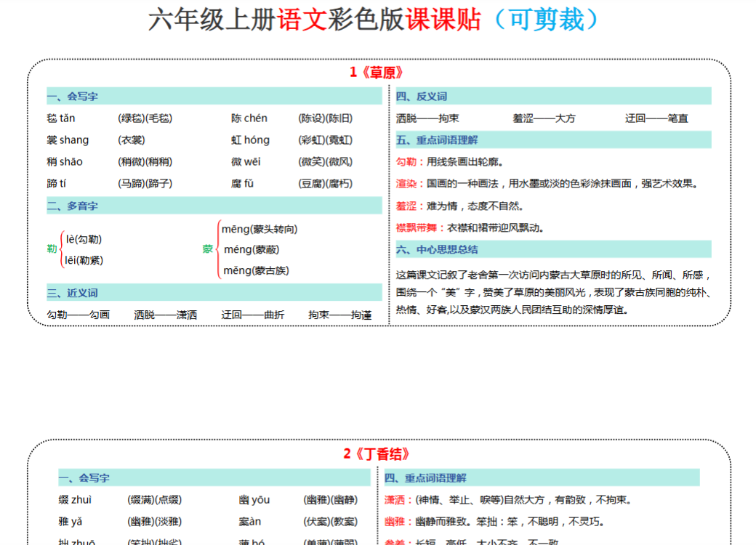Screen dimensions: 756x545
Task: Click the 二、多音字 section header
Action: 73,206
